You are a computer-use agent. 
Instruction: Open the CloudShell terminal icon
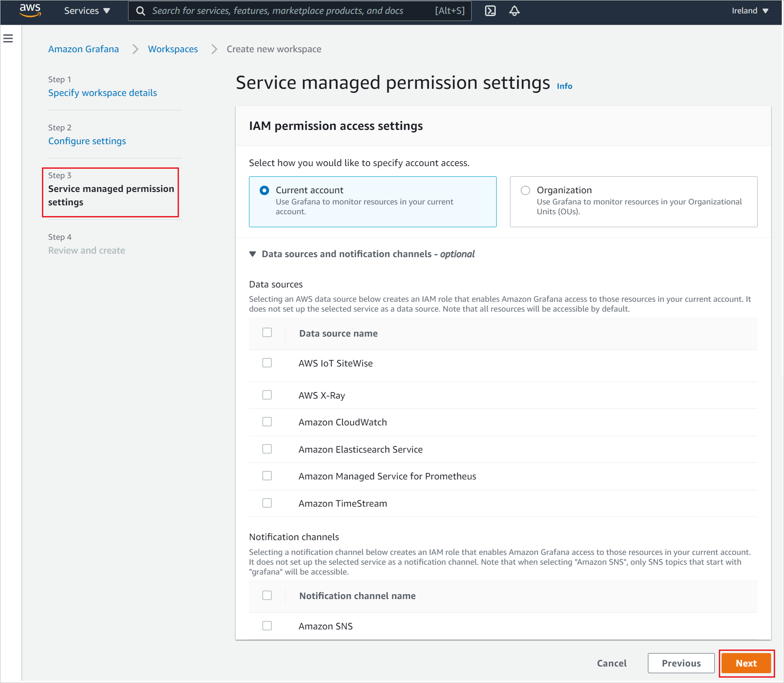pos(490,11)
